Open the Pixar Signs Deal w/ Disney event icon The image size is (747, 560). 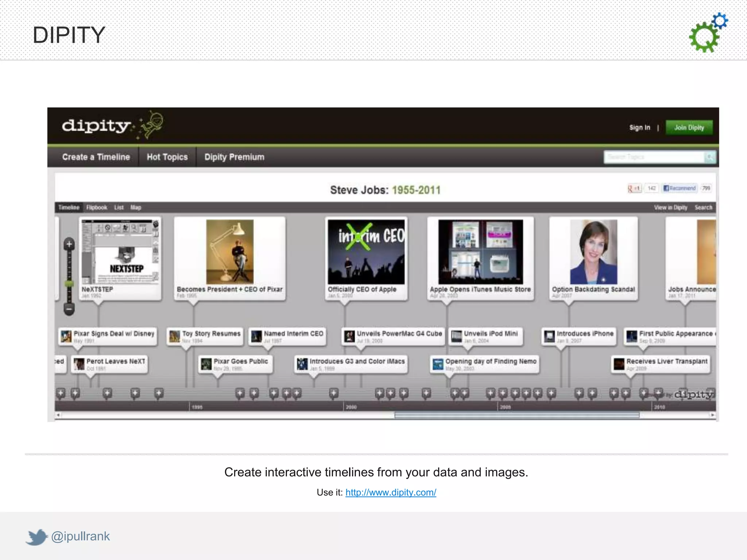(x=66, y=336)
